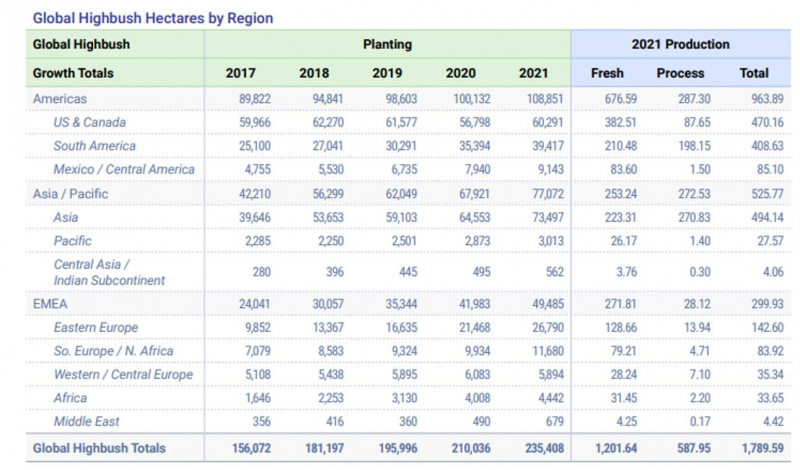This screenshot has width=800, height=470.
Task: Click global production total '1,789.59'
Action: (763, 448)
